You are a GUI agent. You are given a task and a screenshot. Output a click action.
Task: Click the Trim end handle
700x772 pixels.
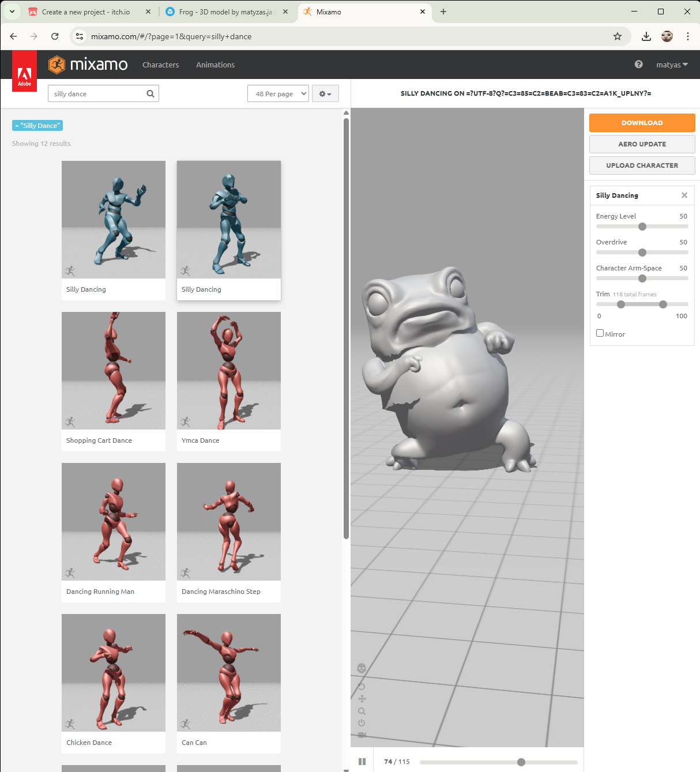click(663, 304)
